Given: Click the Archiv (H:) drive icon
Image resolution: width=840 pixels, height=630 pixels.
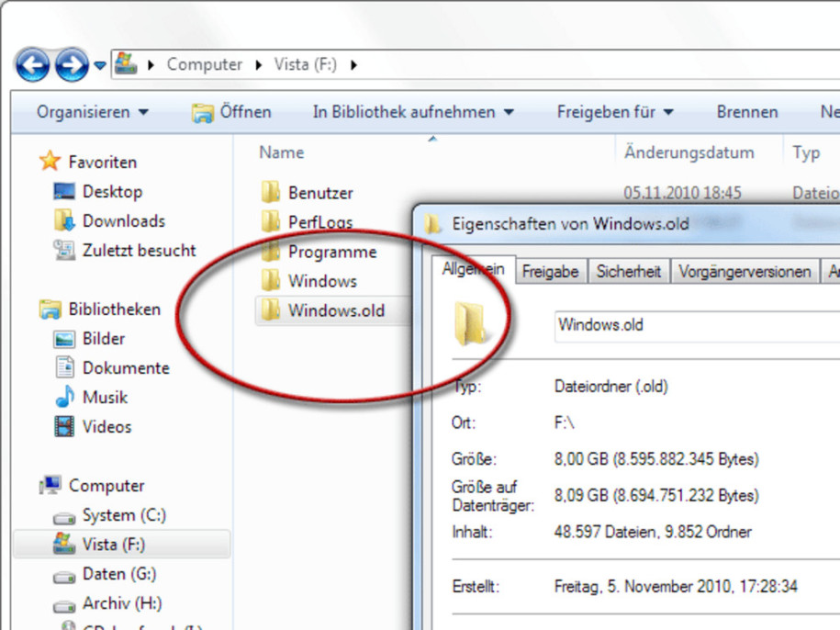Looking at the screenshot, I should pyautogui.click(x=64, y=606).
